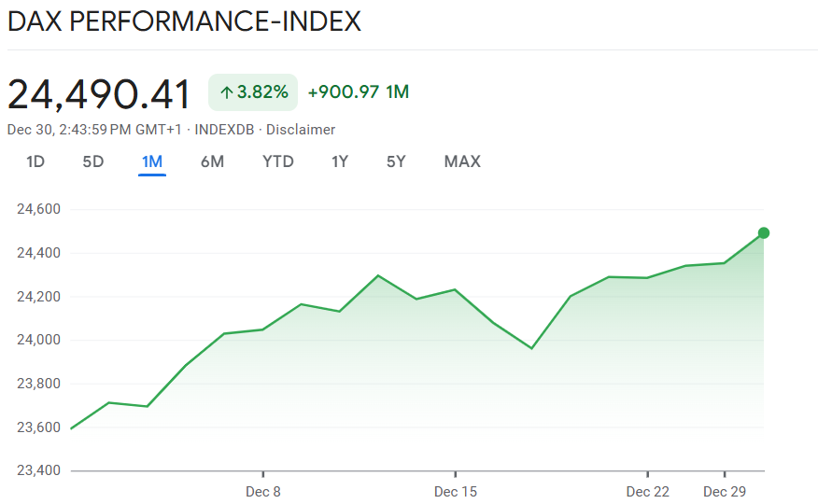Click the green endpoint dot on chart
Viewport: 818px width, 504px height.
pyautogui.click(x=764, y=233)
